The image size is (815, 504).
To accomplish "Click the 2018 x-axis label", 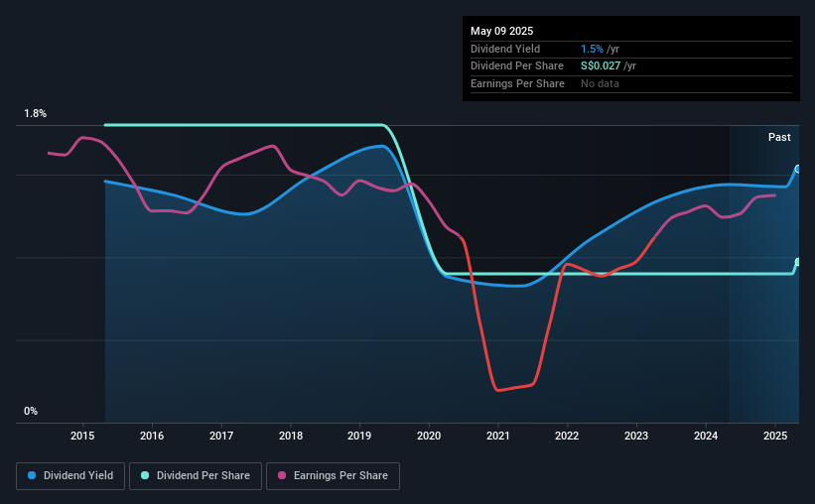I will click(x=291, y=436).
